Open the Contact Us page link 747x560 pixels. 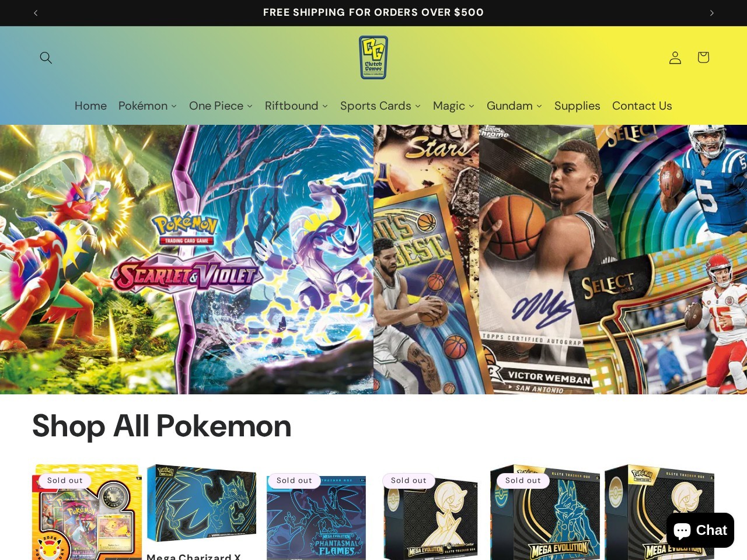click(x=642, y=106)
